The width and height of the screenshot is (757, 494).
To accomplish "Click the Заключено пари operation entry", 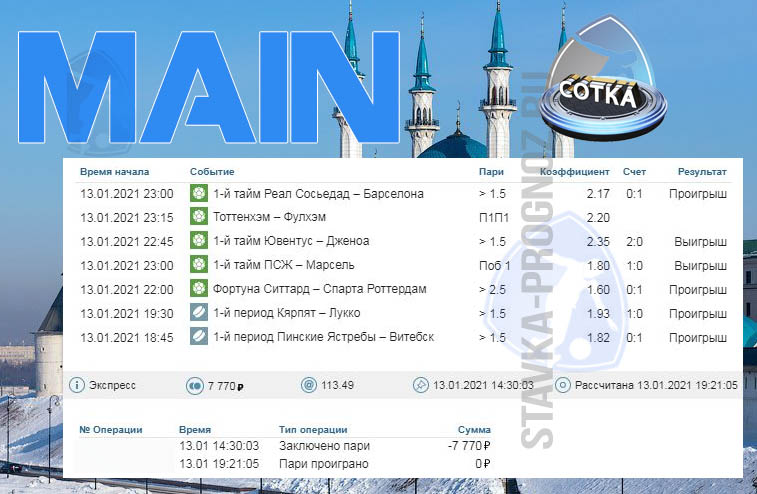I will (x=324, y=446).
